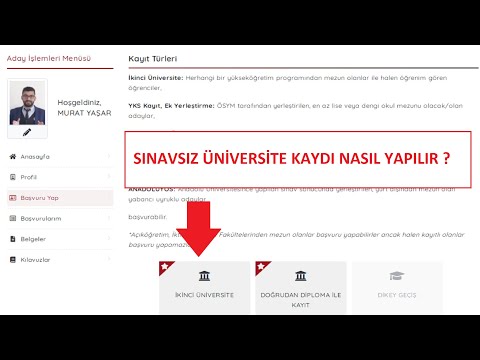Go to Başvurularım menu item
This screenshot has height=360, width=480.
(x=60, y=218)
